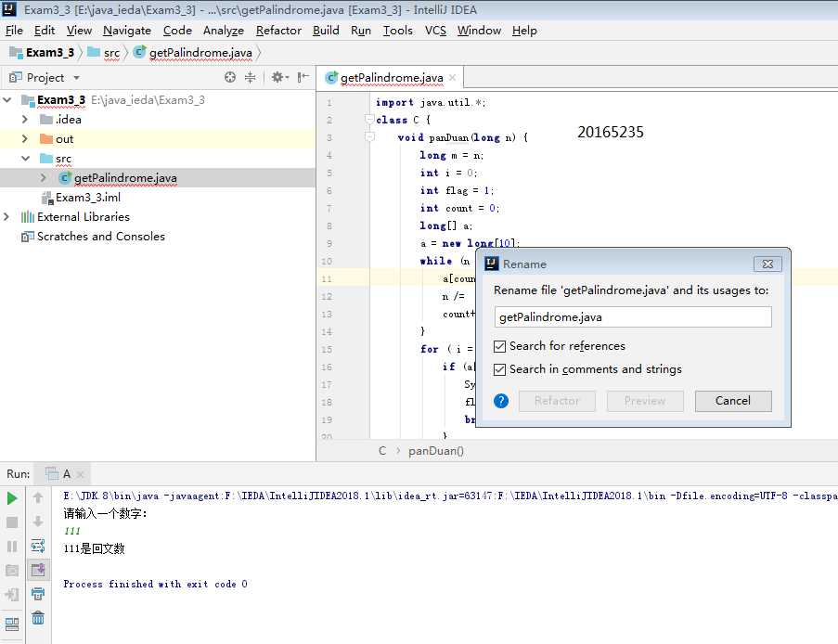
Task: Close the Rename dialog
Action: click(x=767, y=264)
